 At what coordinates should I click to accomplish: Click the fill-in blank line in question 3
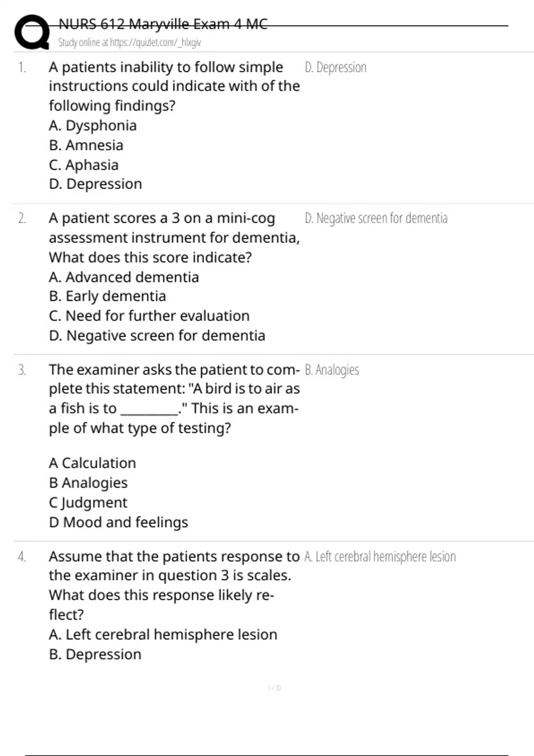(149, 414)
